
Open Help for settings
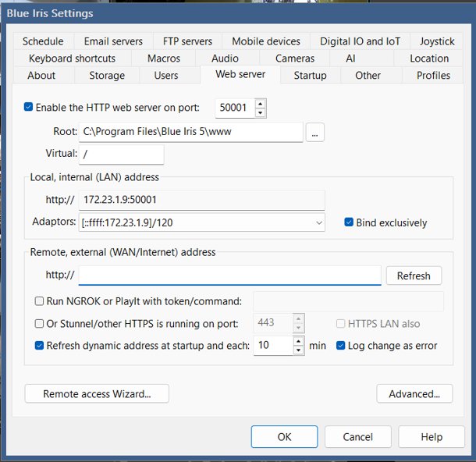432,437
